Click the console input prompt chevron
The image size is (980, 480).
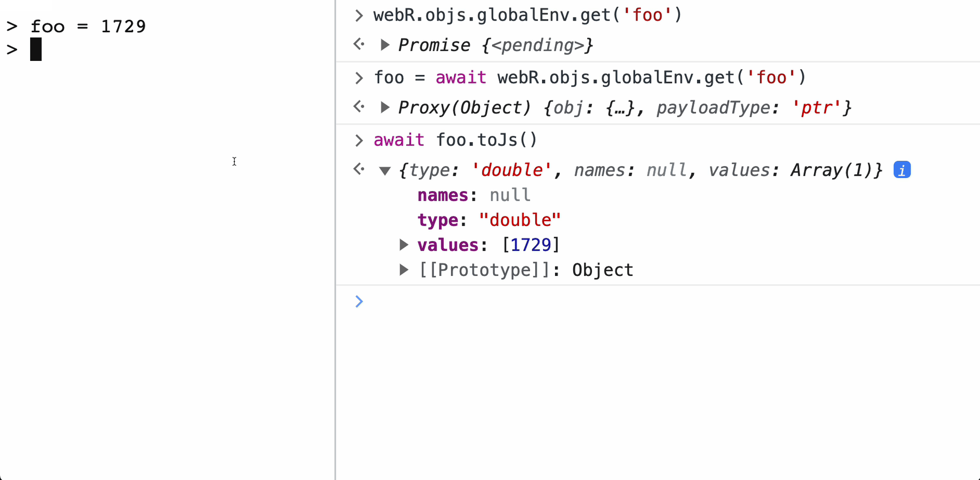point(359,301)
